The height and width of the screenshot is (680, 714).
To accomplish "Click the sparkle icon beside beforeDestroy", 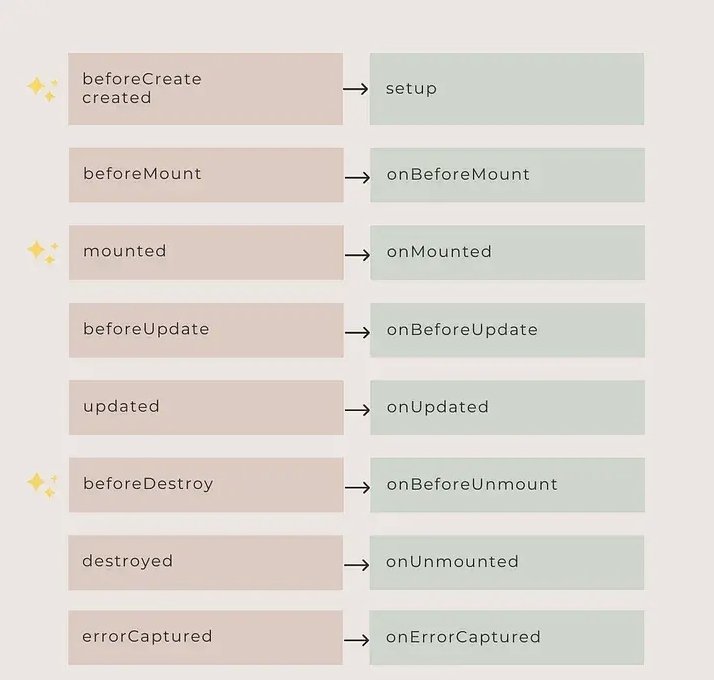I will (x=42, y=486).
